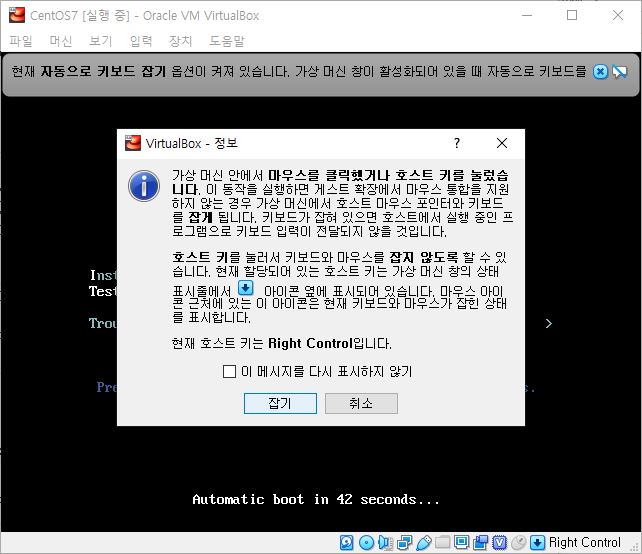Open the 보기 menu
Viewport: 642px width, 554px height.
[101, 41]
